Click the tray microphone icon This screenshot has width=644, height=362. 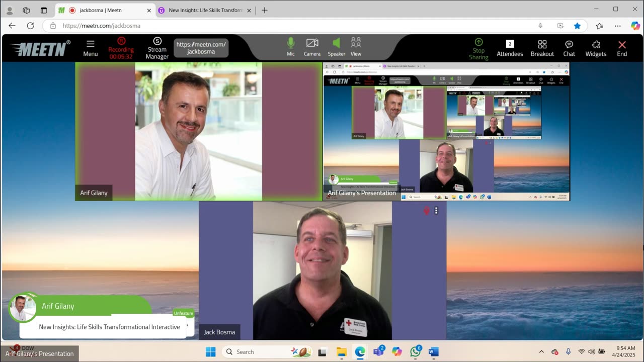(x=568, y=351)
